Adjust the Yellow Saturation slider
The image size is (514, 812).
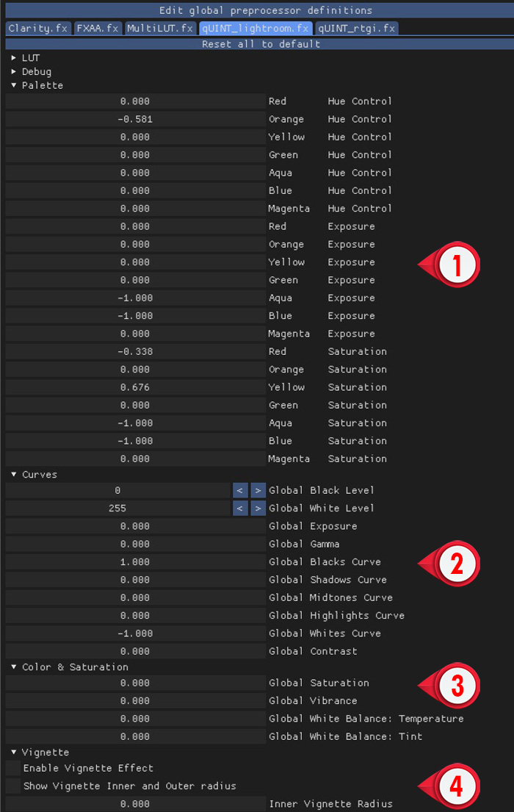(136, 387)
